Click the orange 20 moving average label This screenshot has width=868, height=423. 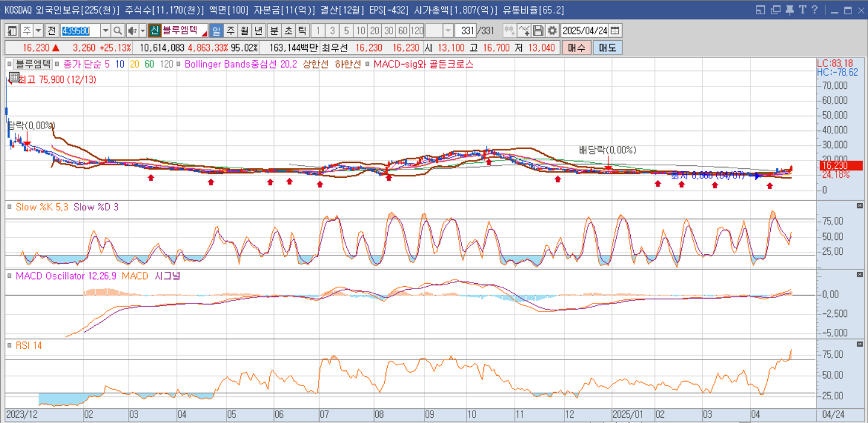pos(134,64)
